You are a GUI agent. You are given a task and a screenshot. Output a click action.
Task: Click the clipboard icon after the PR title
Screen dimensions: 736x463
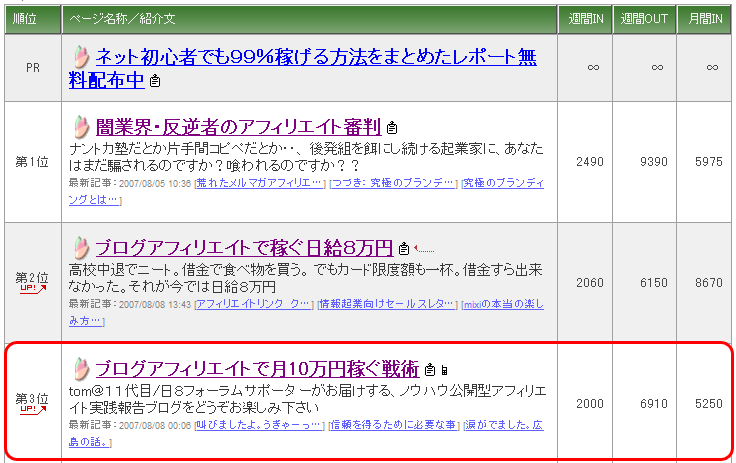155,81
